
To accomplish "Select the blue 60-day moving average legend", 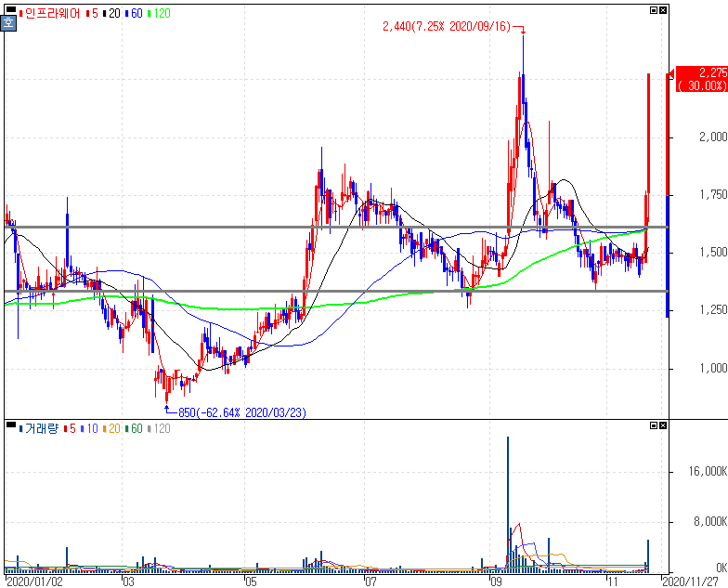I will (134, 13).
